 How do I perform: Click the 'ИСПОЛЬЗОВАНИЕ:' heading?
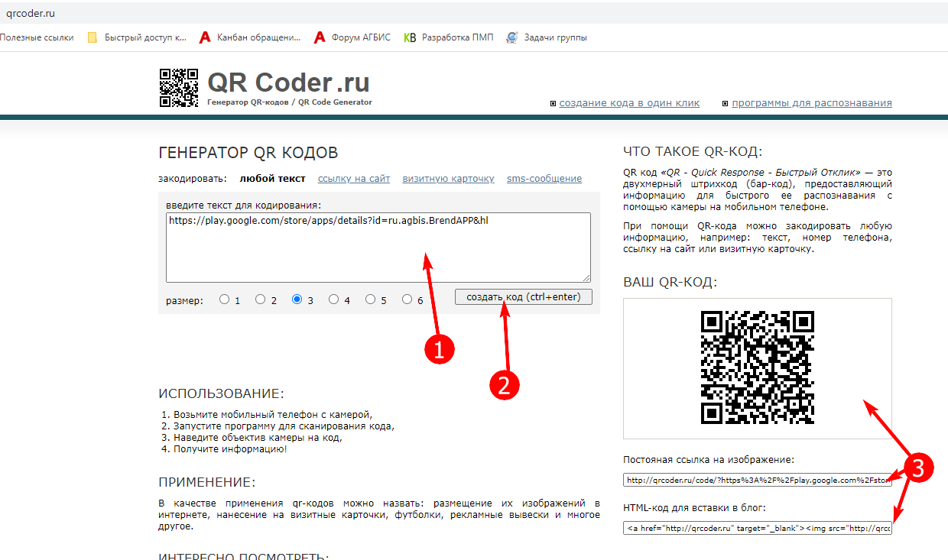[x=221, y=393]
